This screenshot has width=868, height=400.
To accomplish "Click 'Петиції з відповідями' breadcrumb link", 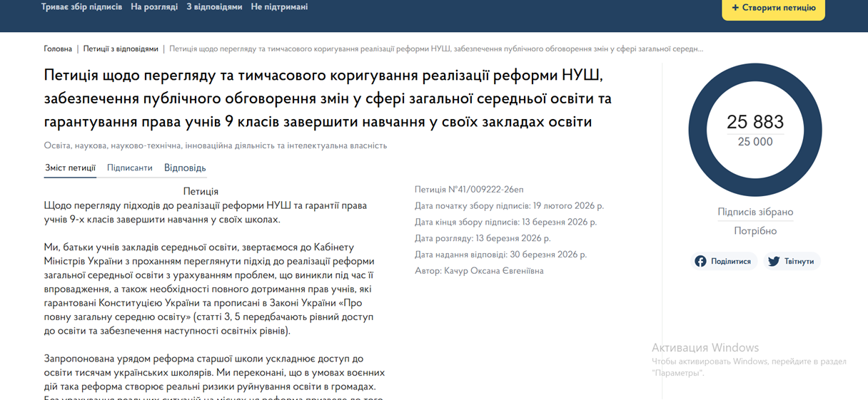I will 121,49.
